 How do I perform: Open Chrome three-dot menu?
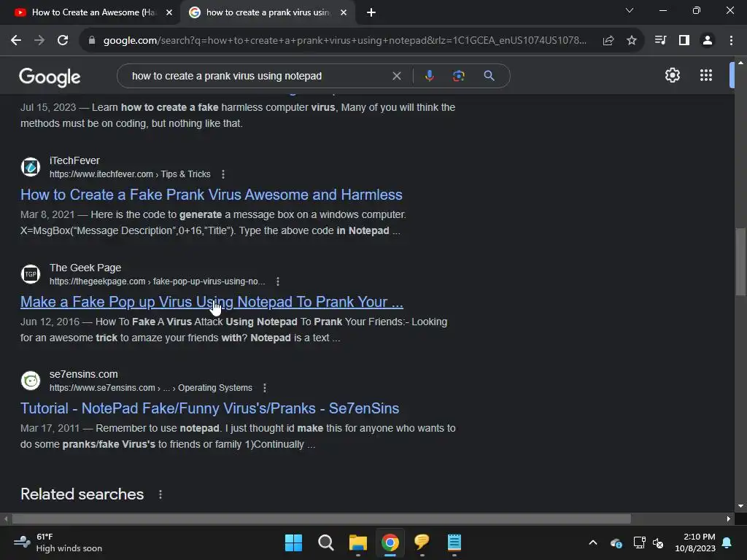tap(731, 41)
